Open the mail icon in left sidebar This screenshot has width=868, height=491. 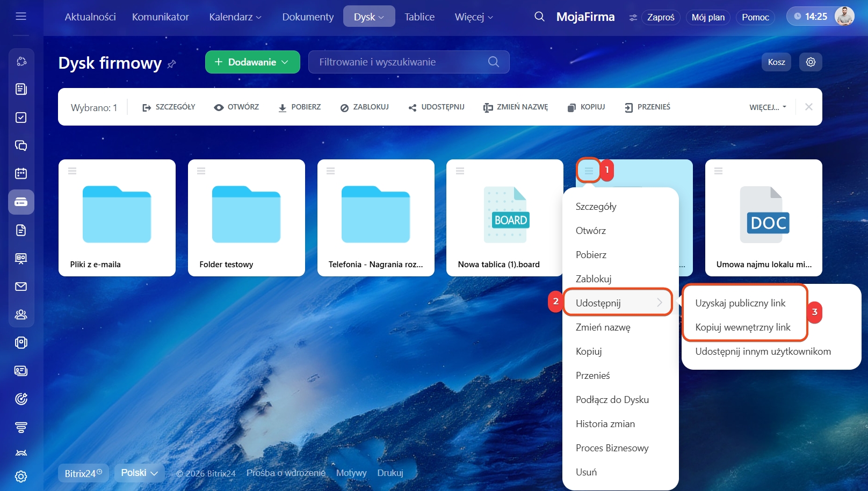(21, 287)
